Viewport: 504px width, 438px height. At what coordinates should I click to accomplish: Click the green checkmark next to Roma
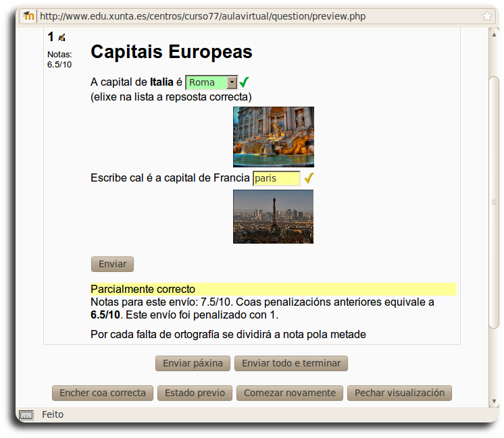pos(245,82)
